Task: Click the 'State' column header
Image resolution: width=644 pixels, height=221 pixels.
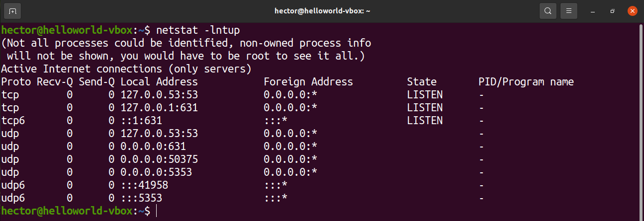Action: (x=422, y=82)
